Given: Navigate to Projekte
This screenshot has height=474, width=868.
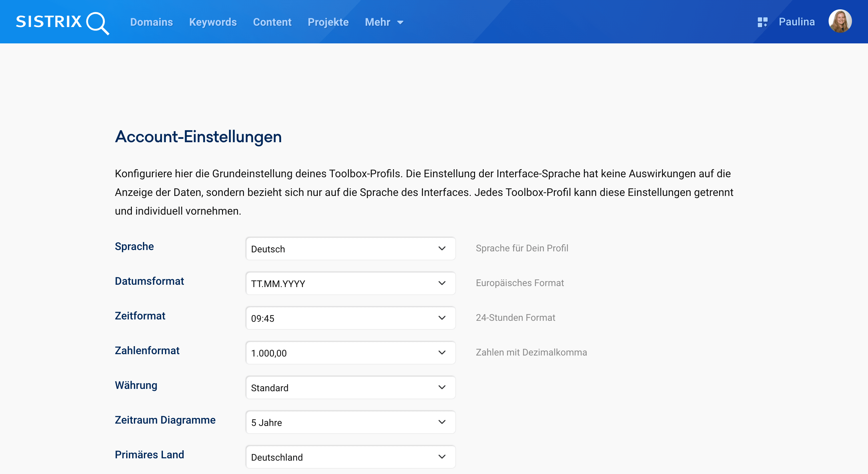Looking at the screenshot, I should 328,22.
